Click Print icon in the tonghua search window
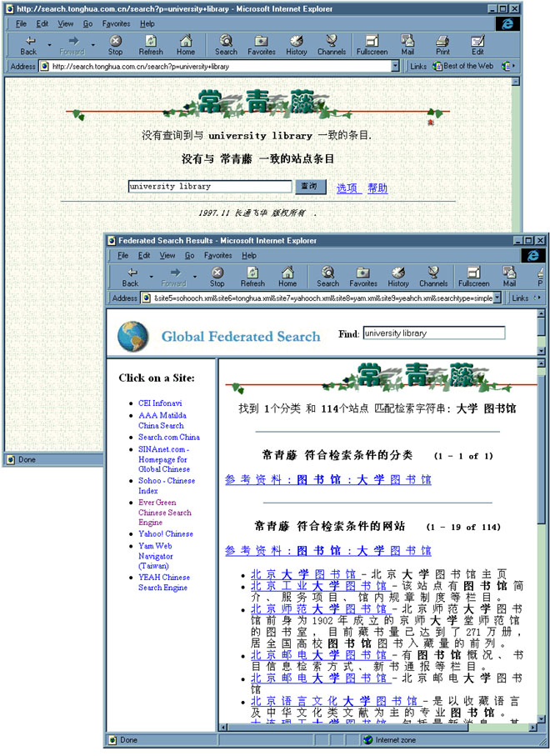Viewport: 550px width, 756px height. [x=442, y=45]
